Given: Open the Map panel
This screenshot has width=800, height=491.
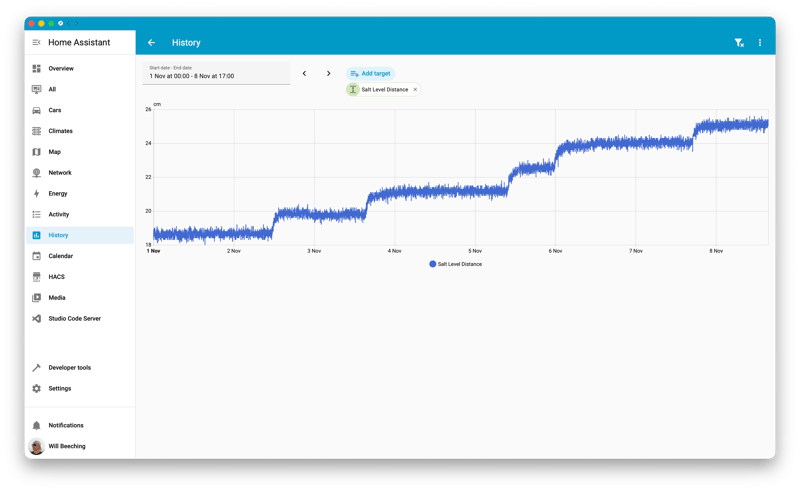Looking at the screenshot, I should 55,152.
